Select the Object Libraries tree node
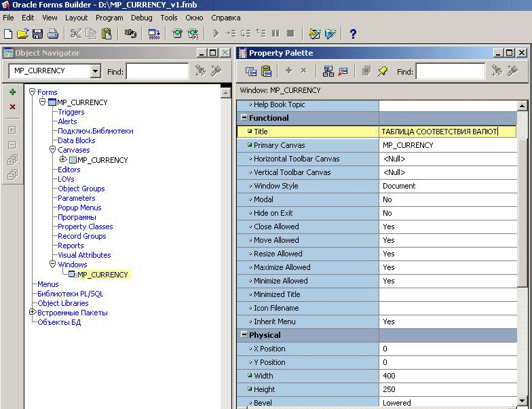The height and width of the screenshot is (409, 532). [62, 303]
